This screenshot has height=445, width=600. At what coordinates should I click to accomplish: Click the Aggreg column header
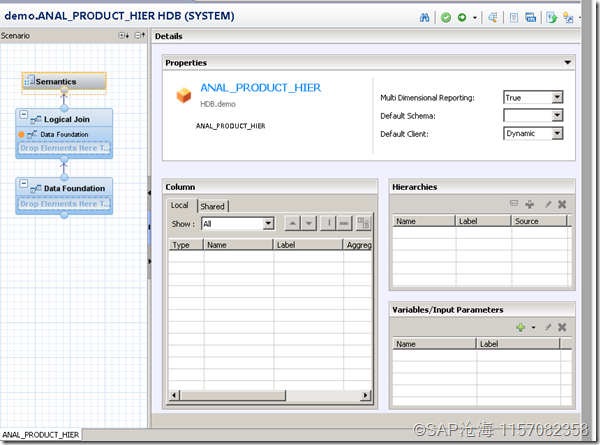pos(358,245)
